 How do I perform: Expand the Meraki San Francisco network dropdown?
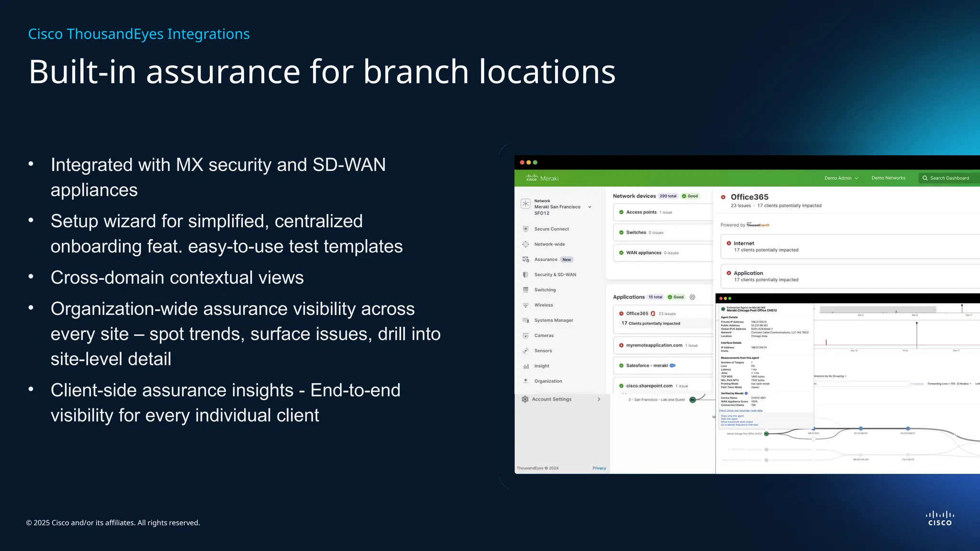point(590,207)
